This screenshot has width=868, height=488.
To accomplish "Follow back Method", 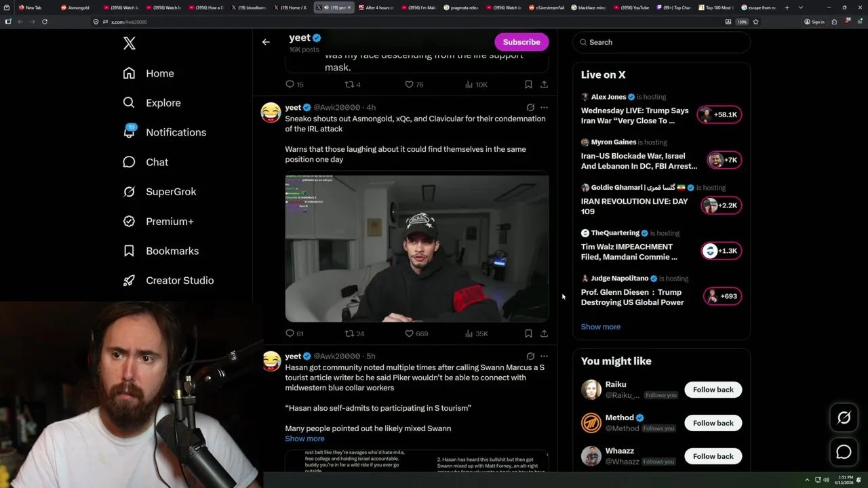I will [713, 423].
